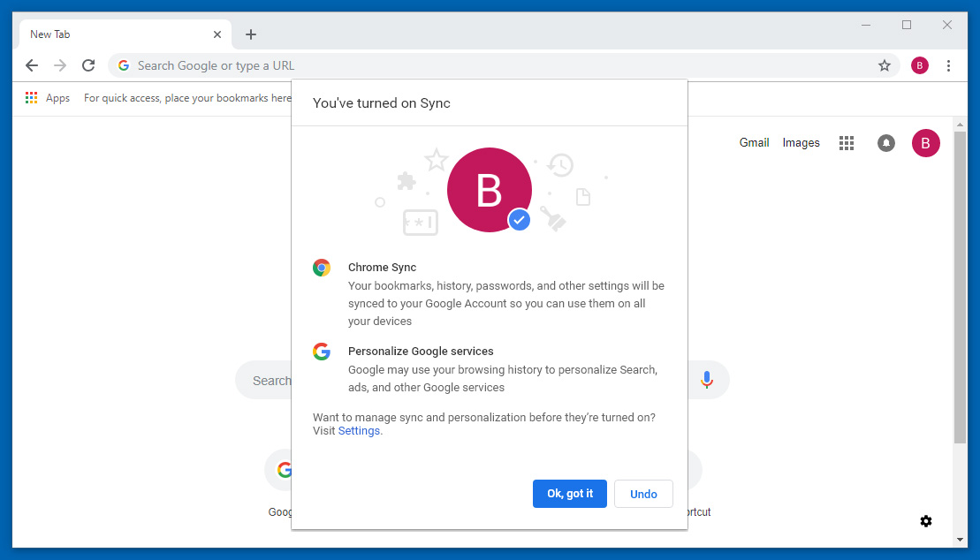
Task: Click the Google search box on page
Action: click(x=263, y=380)
